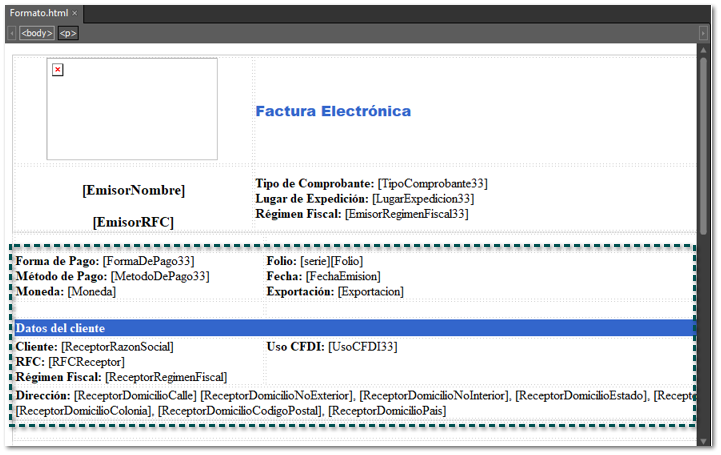Click the [TipoComprobante33] placeholder

[432, 184]
